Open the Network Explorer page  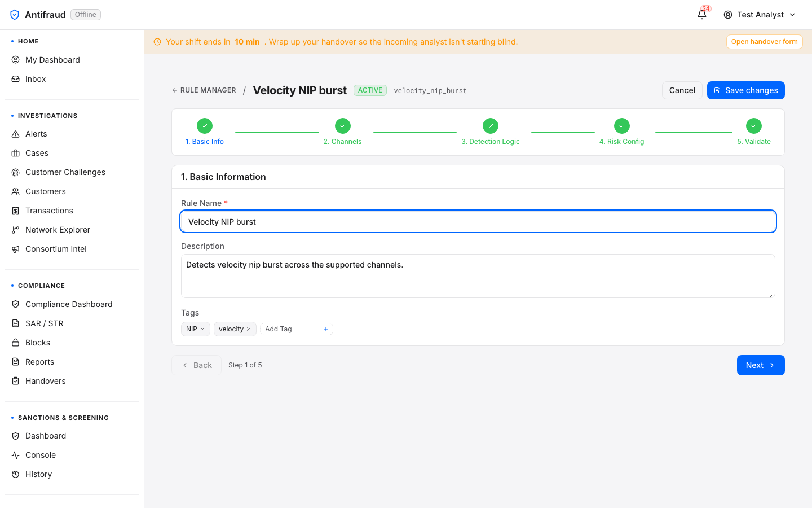(72, 230)
